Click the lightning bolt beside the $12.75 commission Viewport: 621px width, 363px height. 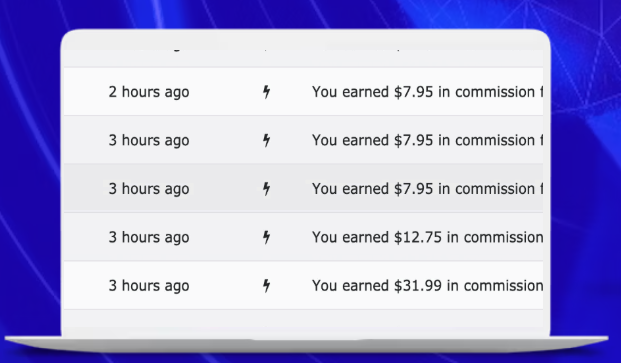pyautogui.click(x=267, y=237)
